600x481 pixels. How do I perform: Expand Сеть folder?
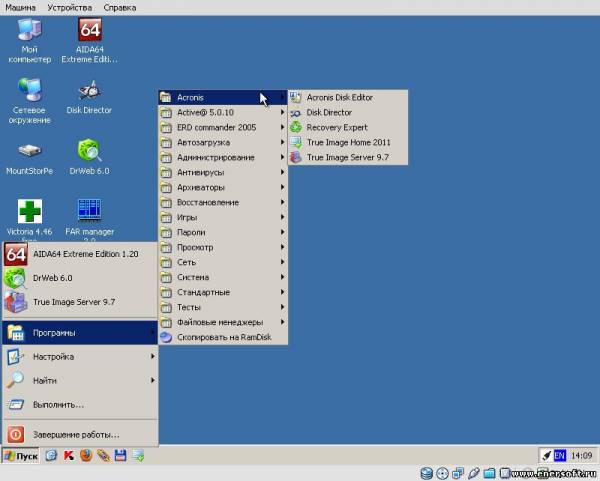coord(223,263)
